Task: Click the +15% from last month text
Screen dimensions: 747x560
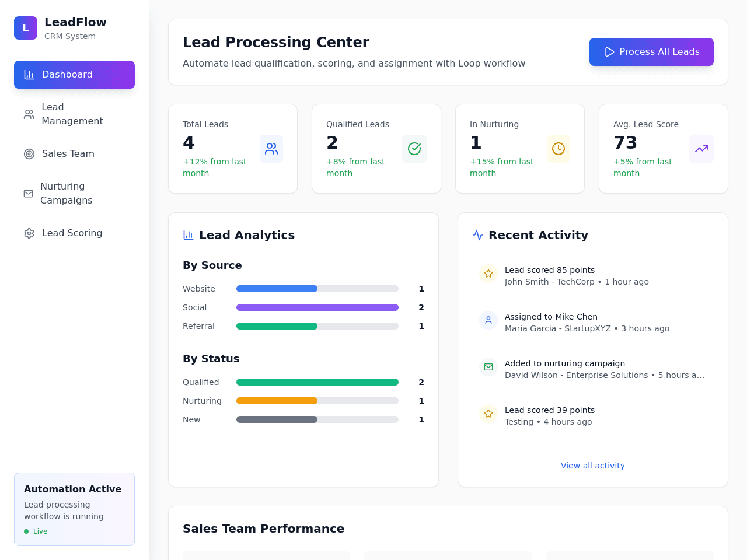Action: (502, 167)
